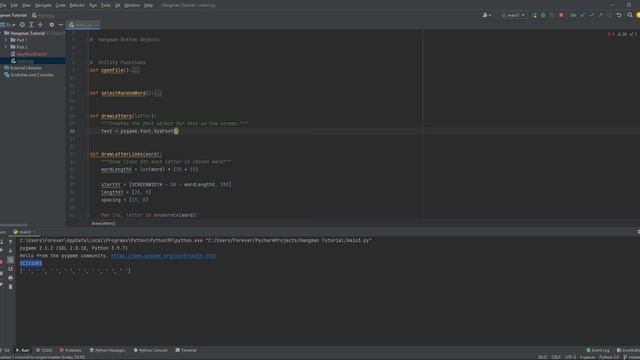Select Scratches and Consoles in project tree
This screenshot has height=360, width=640.
[29, 75]
